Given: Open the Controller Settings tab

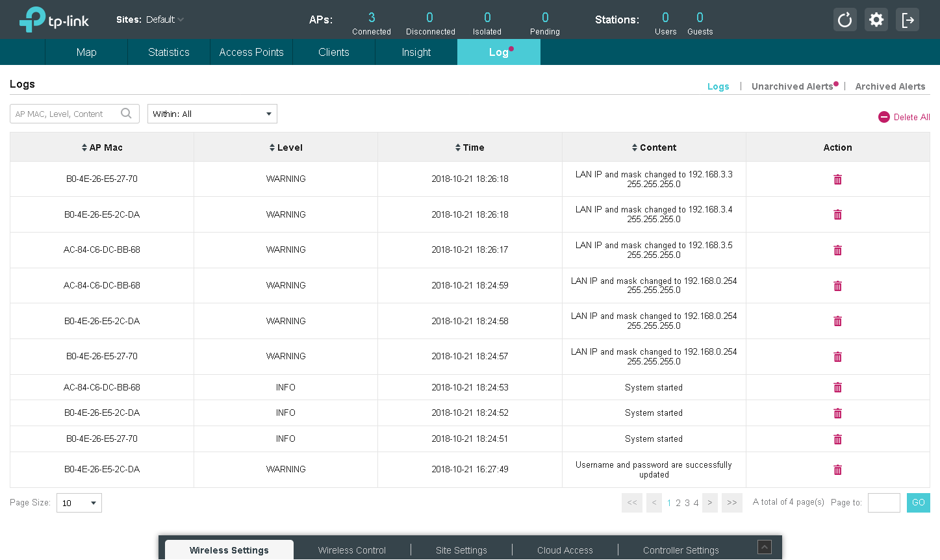Looking at the screenshot, I should (681, 550).
